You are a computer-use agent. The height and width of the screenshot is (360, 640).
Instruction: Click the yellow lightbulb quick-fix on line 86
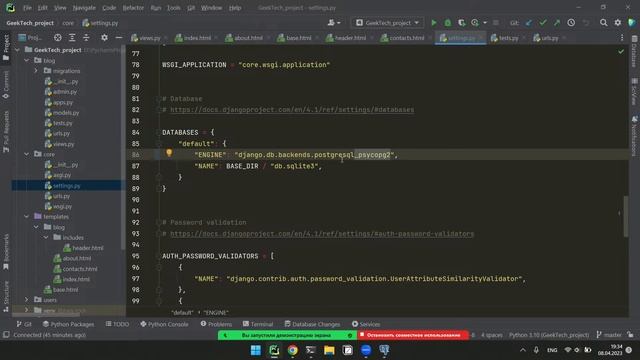coord(169,153)
